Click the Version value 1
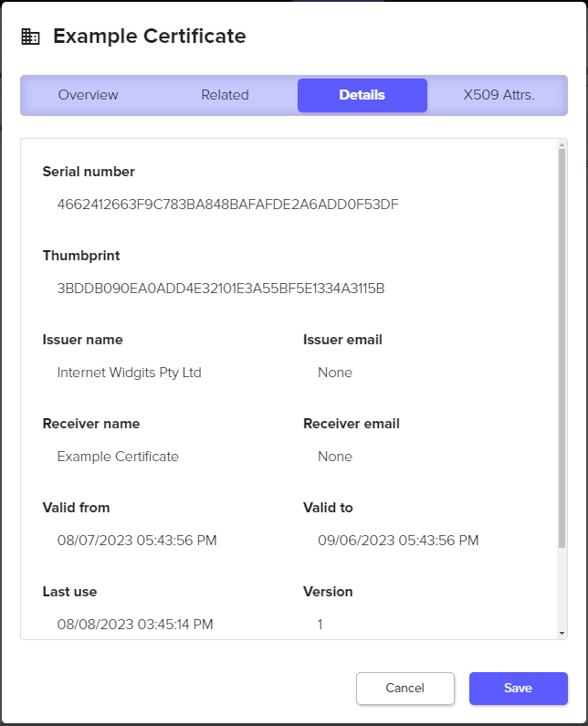This screenshot has width=588, height=726. pos(320,625)
